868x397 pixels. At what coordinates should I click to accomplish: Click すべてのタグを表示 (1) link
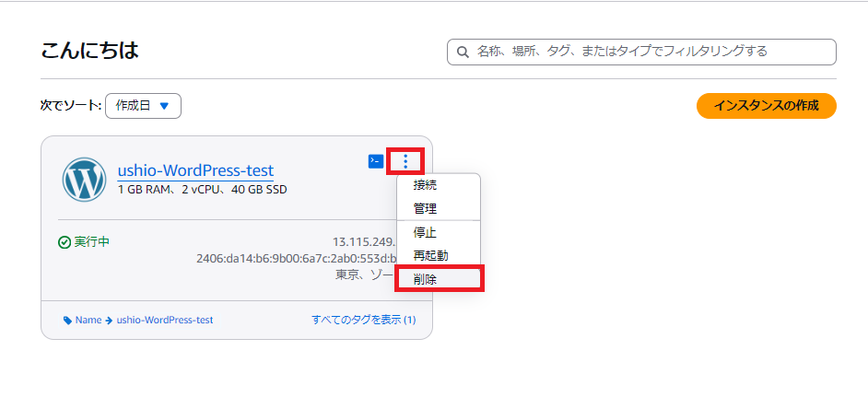click(x=363, y=320)
